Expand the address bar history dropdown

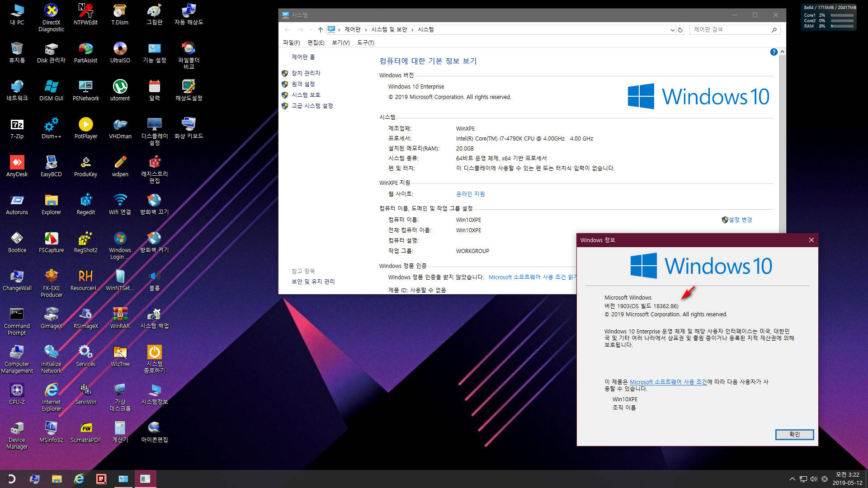click(672, 30)
